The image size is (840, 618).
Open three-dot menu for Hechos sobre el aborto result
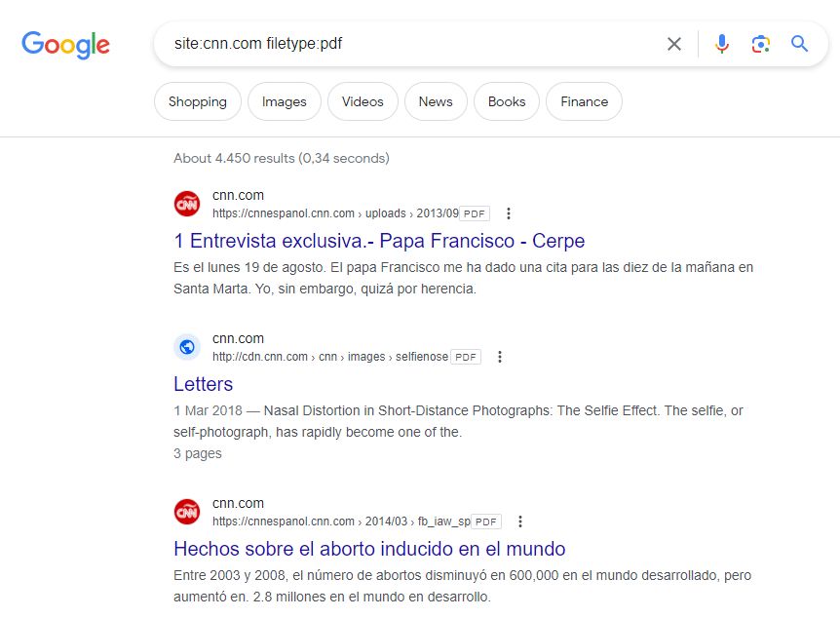tap(520, 521)
